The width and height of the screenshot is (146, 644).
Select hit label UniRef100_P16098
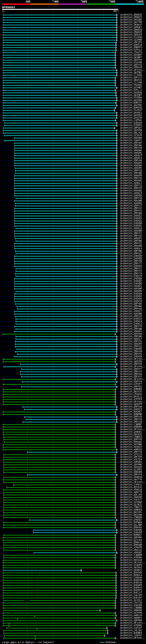click(131, 63)
